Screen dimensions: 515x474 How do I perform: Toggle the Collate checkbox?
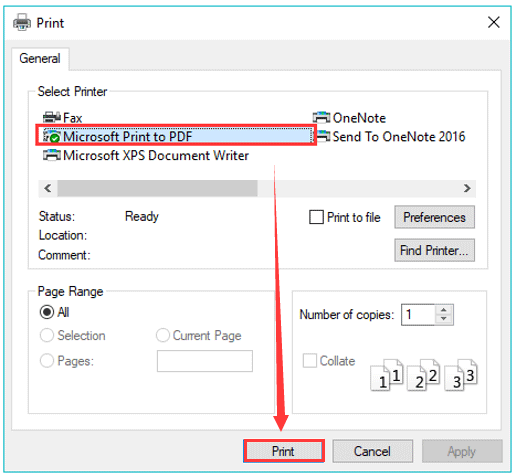click(310, 361)
